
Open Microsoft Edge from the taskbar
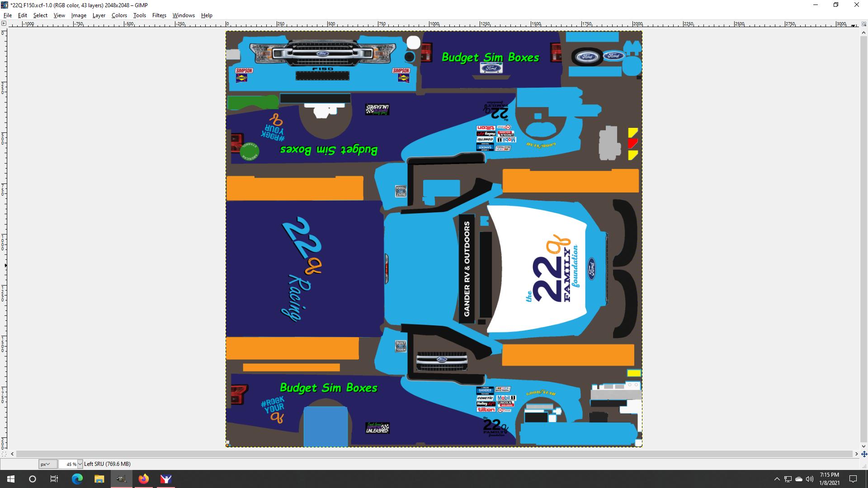[77, 479]
